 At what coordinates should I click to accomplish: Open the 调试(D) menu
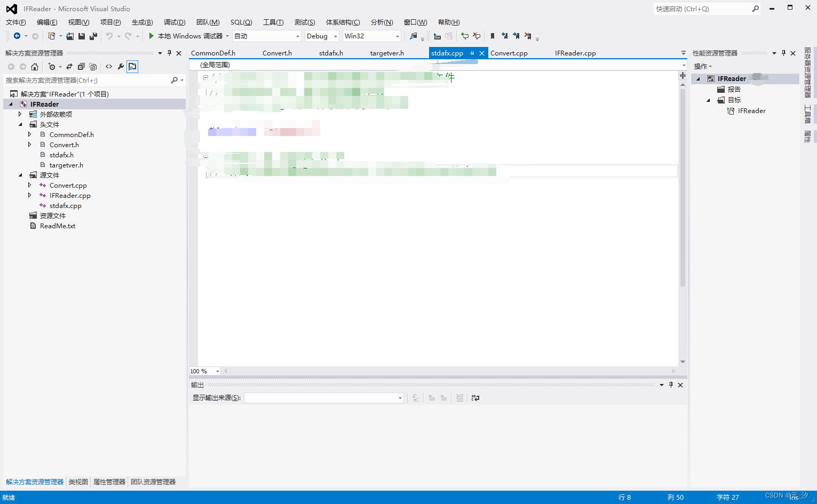click(174, 22)
